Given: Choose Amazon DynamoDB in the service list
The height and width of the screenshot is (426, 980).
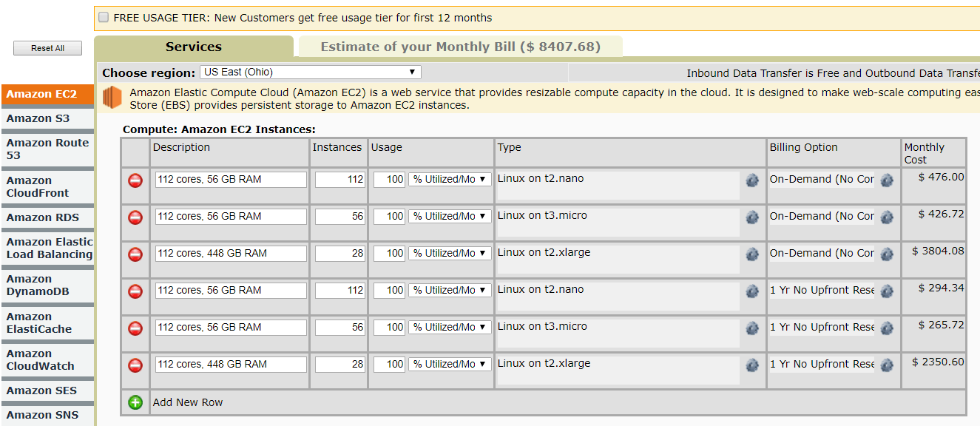Looking at the screenshot, I should pos(48,285).
